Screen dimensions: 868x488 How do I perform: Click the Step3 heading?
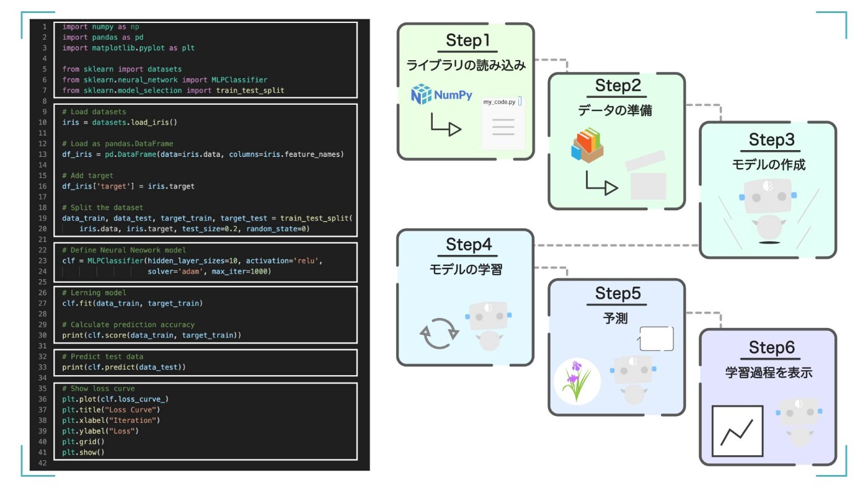click(771, 140)
